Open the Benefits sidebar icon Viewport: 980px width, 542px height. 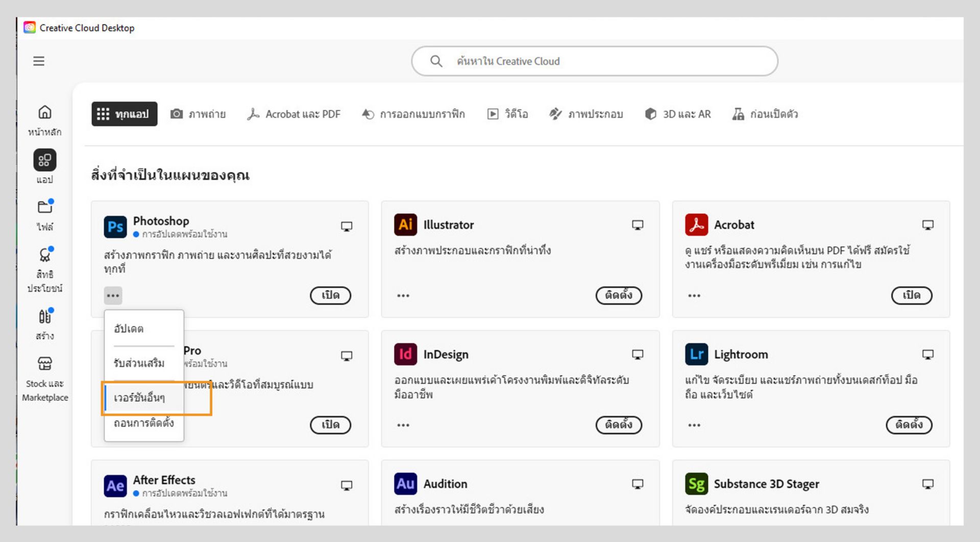pyautogui.click(x=45, y=254)
